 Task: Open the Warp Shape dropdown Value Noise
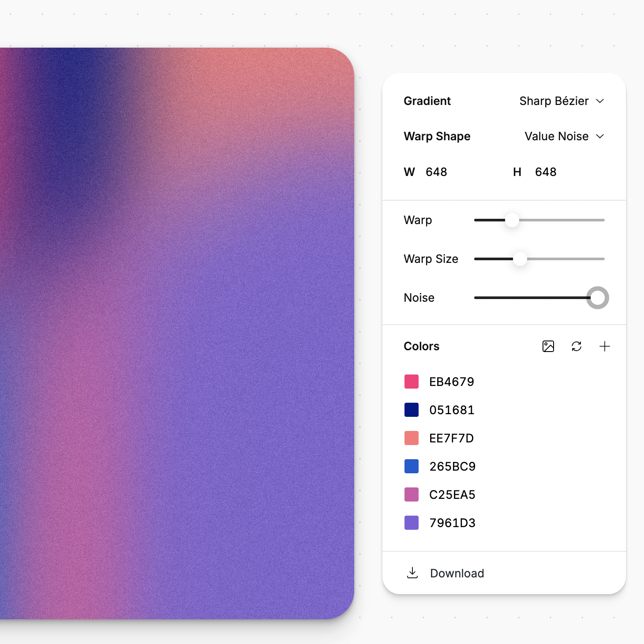point(564,136)
